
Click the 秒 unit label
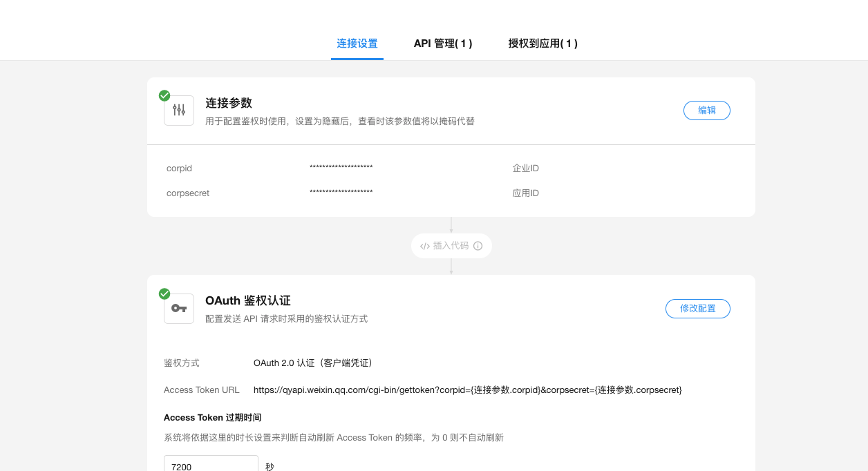(x=270, y=467)
